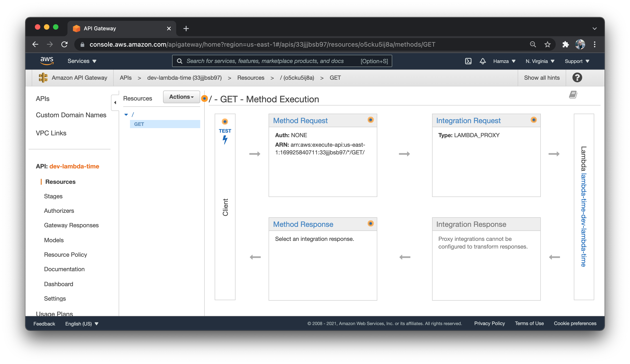Click the hint dot above TEST
The image size is (630, 364).
(x=225, y=122)
